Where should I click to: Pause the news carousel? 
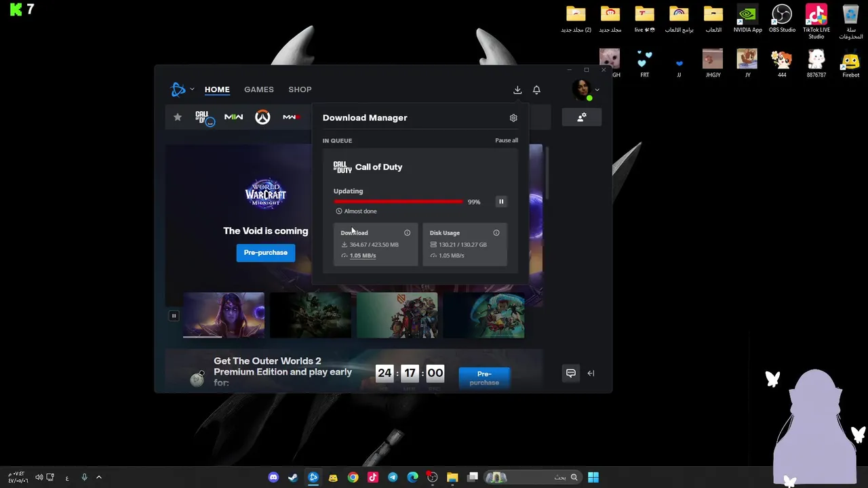click(174, 315)
